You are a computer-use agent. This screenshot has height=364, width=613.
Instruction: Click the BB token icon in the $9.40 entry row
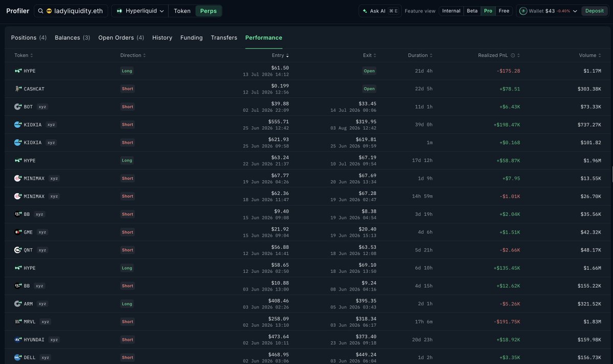[18, 214]
